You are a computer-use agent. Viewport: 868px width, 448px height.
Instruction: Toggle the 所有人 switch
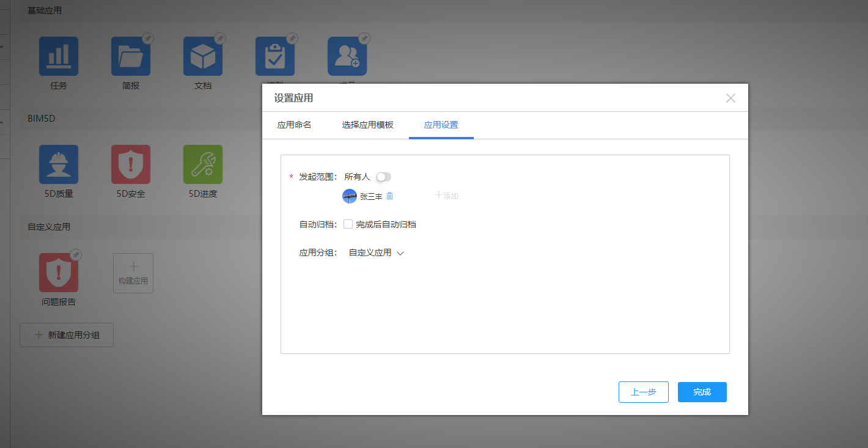[383, 177]
